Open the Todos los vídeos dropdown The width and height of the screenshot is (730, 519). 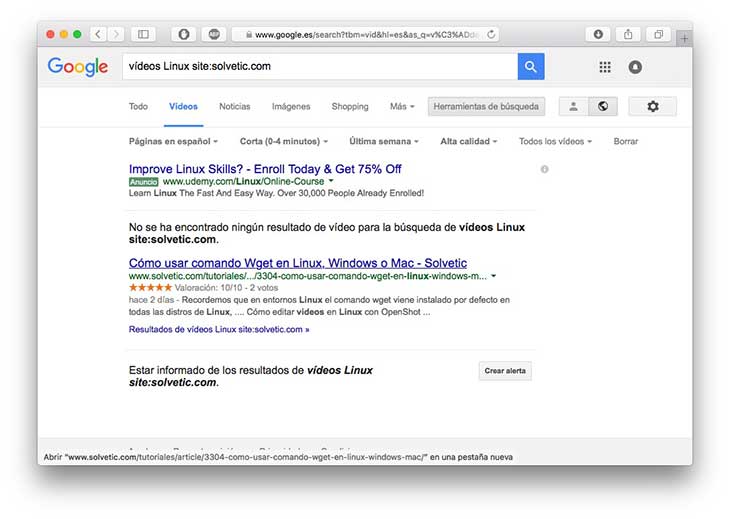(x=555, y=141)
